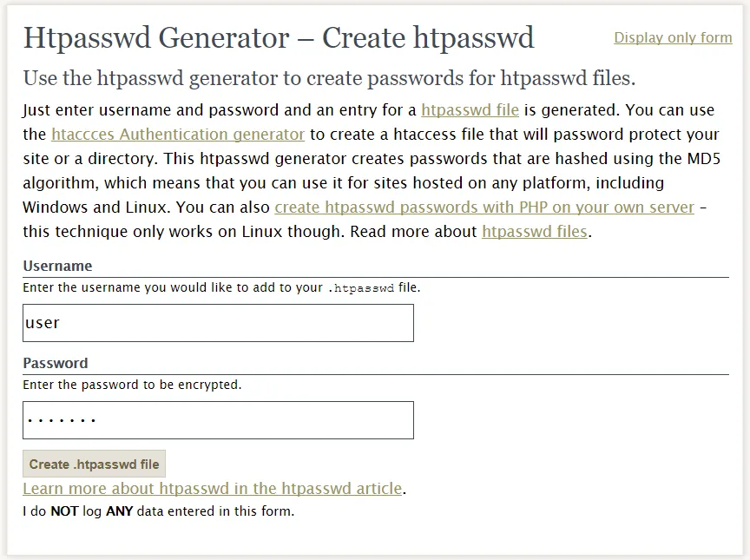
Task: Follow "create htpasswd passwords with PHP" link
Action: [x=484, y=208]
